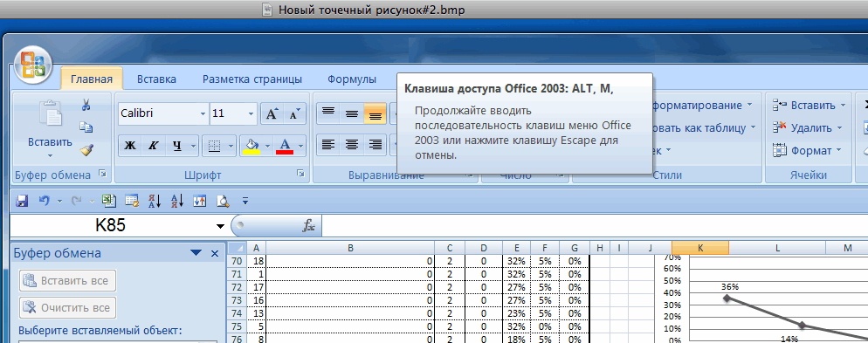Toggle bold Ж formatting
This screenshot has height=343, width=868.
tap(130, 146)
